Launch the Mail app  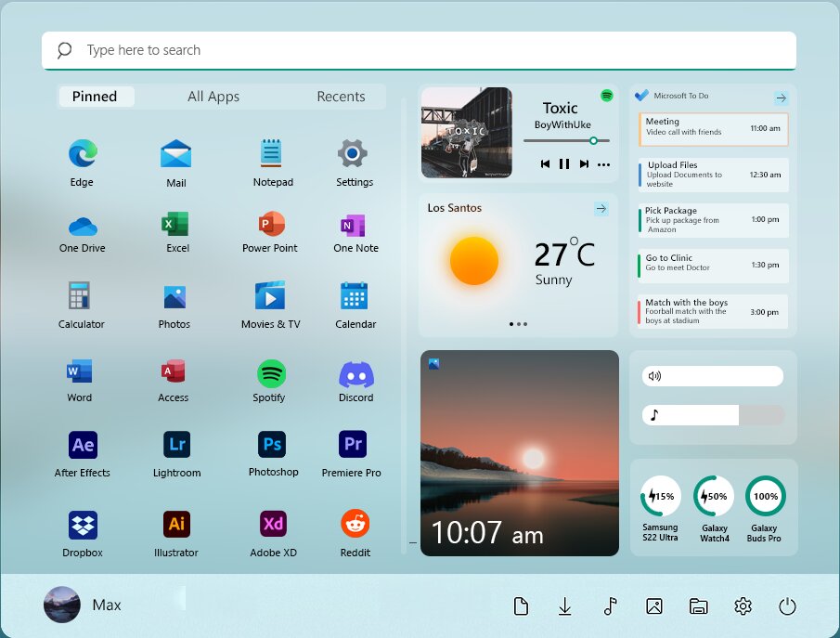pyautogui.click(x=175, y=154)
